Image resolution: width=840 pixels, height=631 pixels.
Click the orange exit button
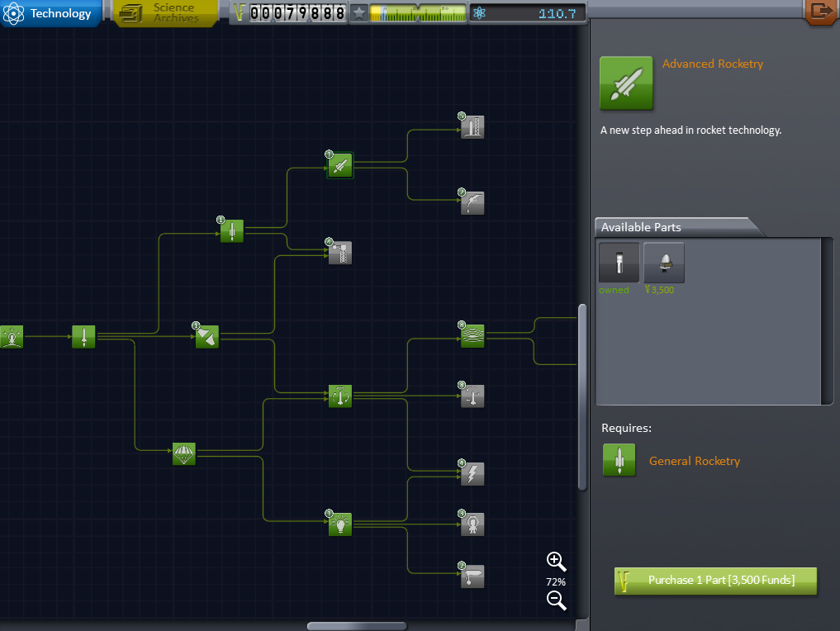(x=821, y=11)
